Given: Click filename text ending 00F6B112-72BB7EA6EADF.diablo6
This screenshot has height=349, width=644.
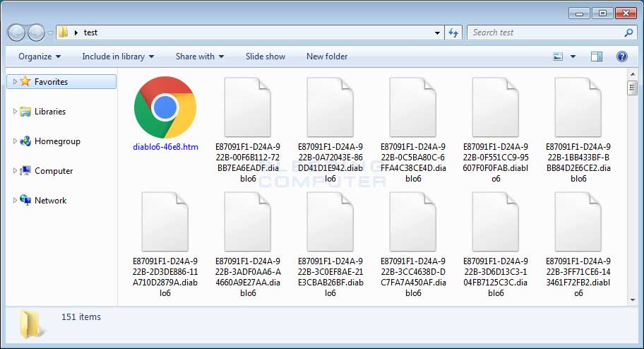Looking at the screenshot, I should tap(248, 162).
